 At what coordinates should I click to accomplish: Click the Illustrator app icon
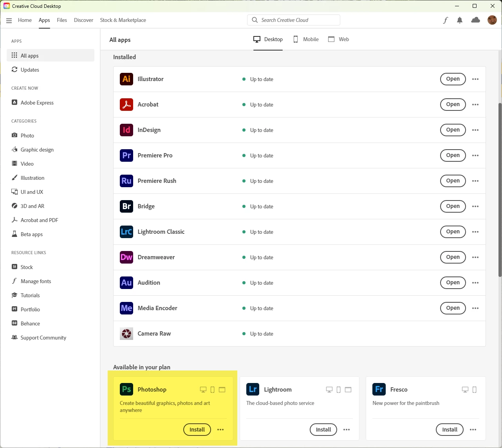[x=126, y=79]
